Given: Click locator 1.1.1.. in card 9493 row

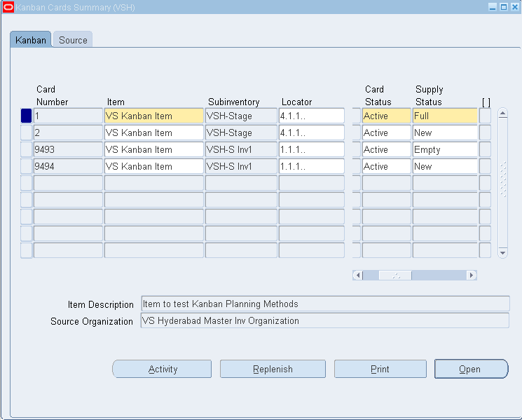Looking at the screenshot, I should point(312,149).
